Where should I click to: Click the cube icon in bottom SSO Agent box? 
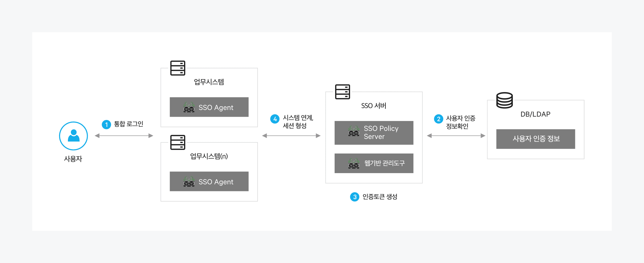189,182
